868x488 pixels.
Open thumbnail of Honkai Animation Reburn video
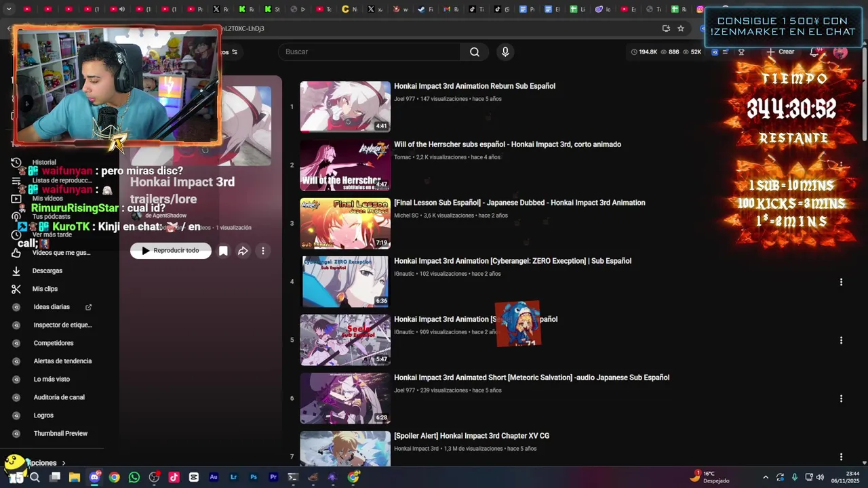345,106
